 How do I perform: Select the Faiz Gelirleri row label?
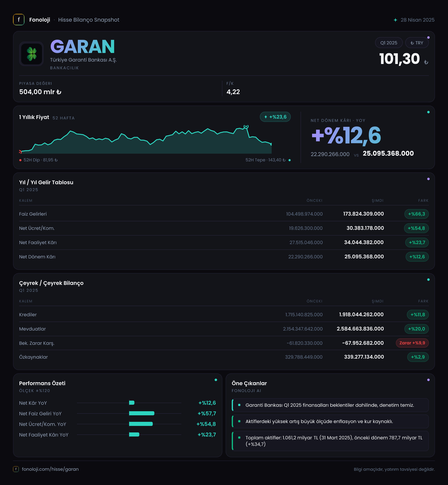click(33, 214)
